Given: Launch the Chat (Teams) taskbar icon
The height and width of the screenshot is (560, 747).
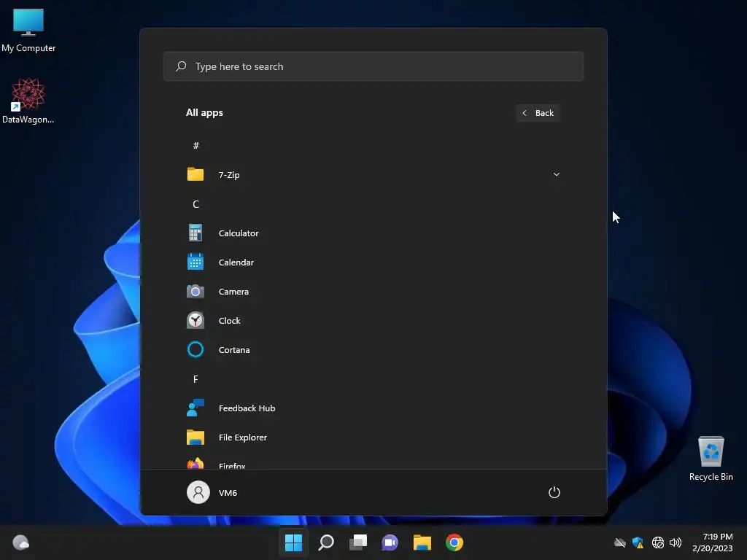Looking at the screenshot, I should (x=390, y=542).
